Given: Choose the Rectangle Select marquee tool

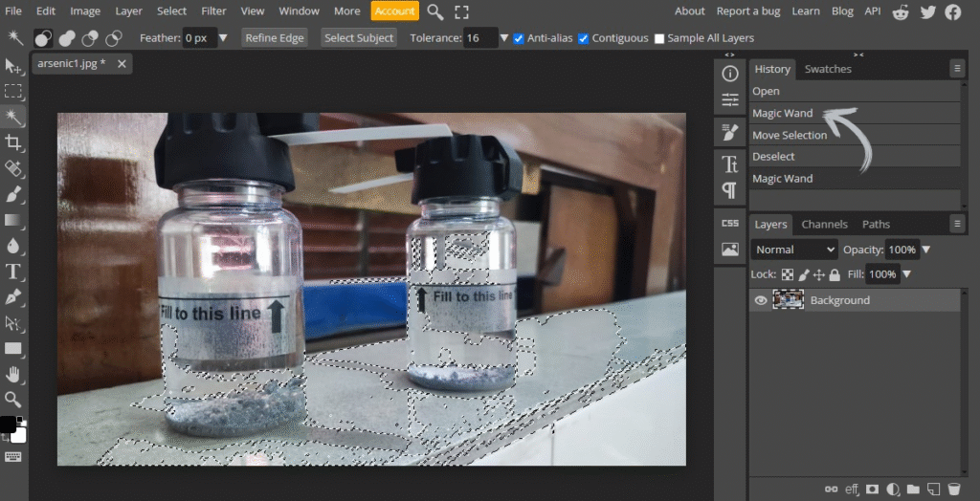Looking at the screenshot, I should pyautogui.click(x=13, y=92).
